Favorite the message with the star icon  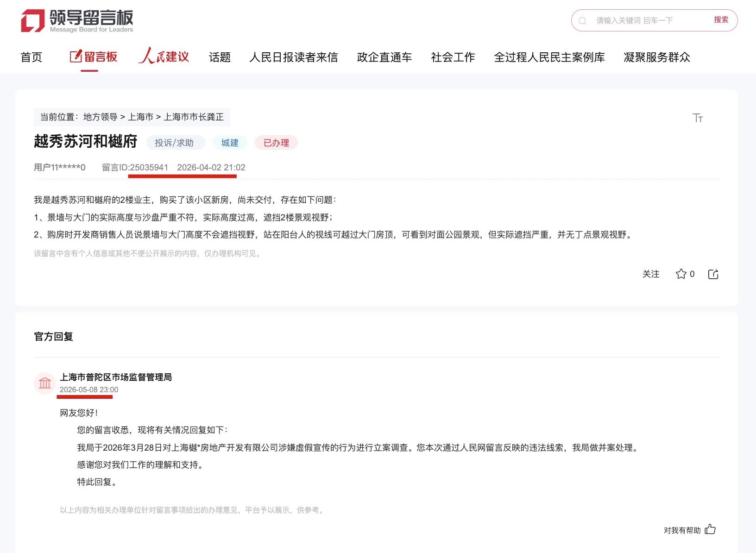(681, 274)
